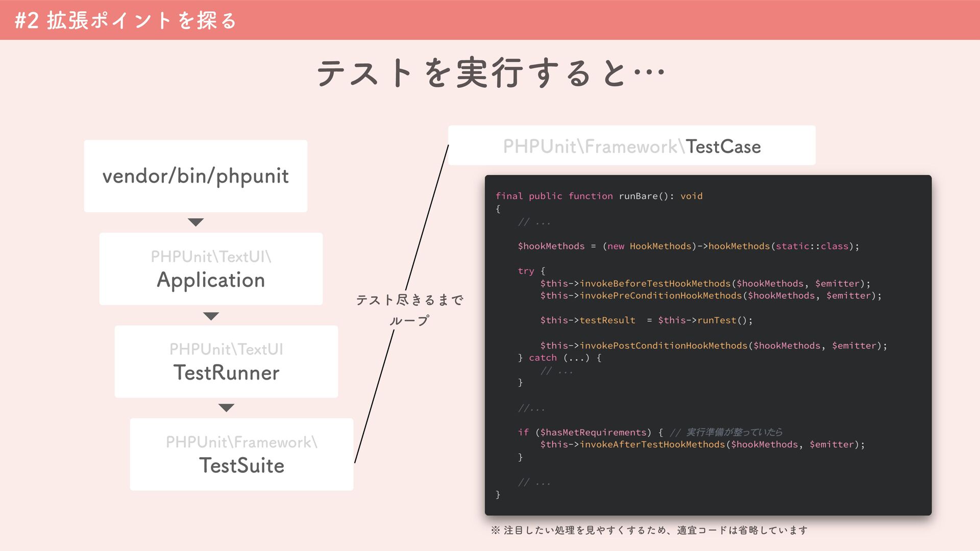This screenshot has width=980, height=551.
Task: Click the 'try {' code line
Action: click(x=531, y=271)
